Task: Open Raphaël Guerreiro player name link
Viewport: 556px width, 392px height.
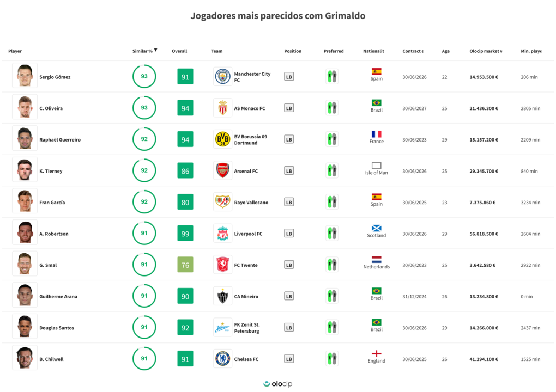Action: pyautogui.click(x=60, y=140)
